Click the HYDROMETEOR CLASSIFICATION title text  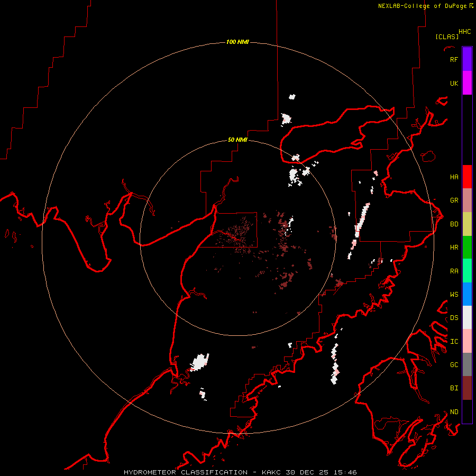pyautogui.click(x=186, y=472)
